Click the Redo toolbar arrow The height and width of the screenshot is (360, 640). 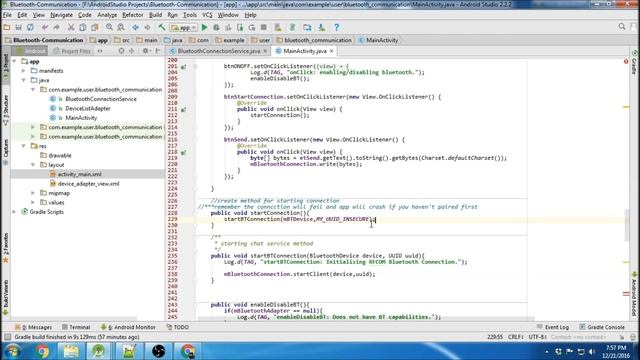tap(56, 27)
